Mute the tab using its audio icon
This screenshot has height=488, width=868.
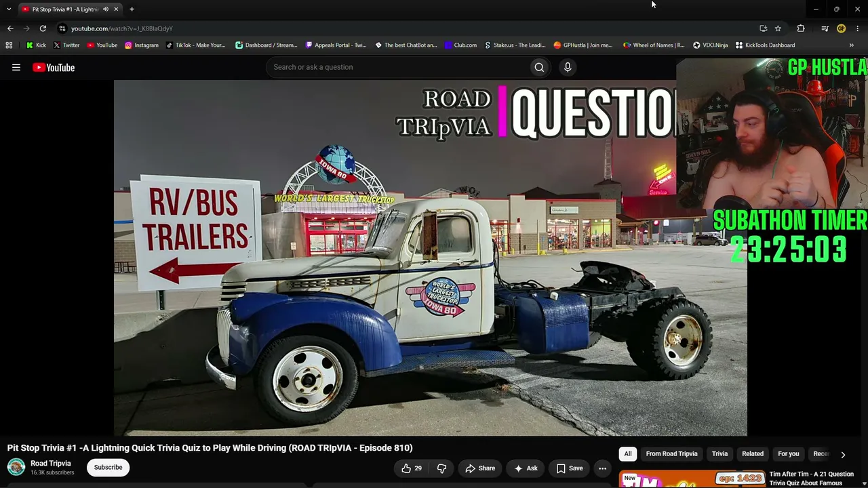pyautogui.click(x=105, y=9)
